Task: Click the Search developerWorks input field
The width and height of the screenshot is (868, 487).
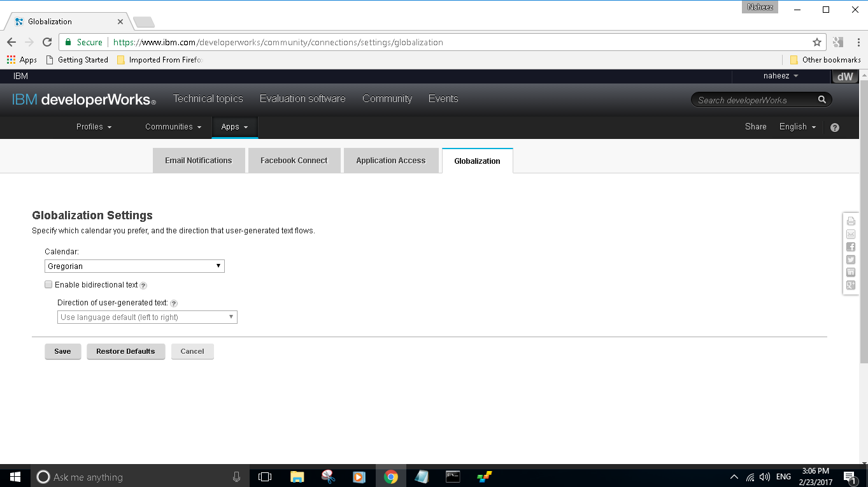Action: click(x=755, y=100)
